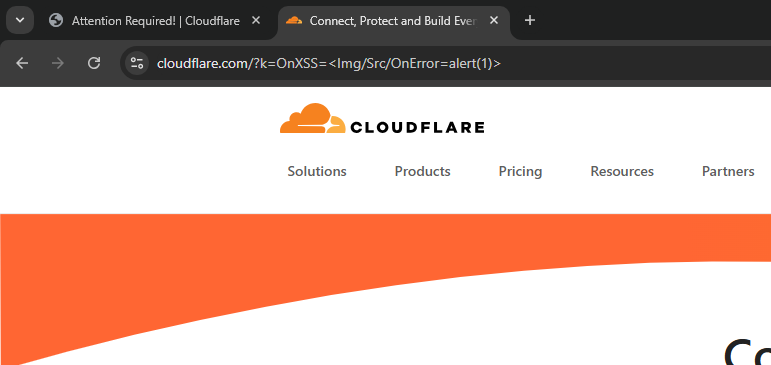This screenshot has width=771, height=365.
Task: Open the Resources menu
Action: point(622,171)
